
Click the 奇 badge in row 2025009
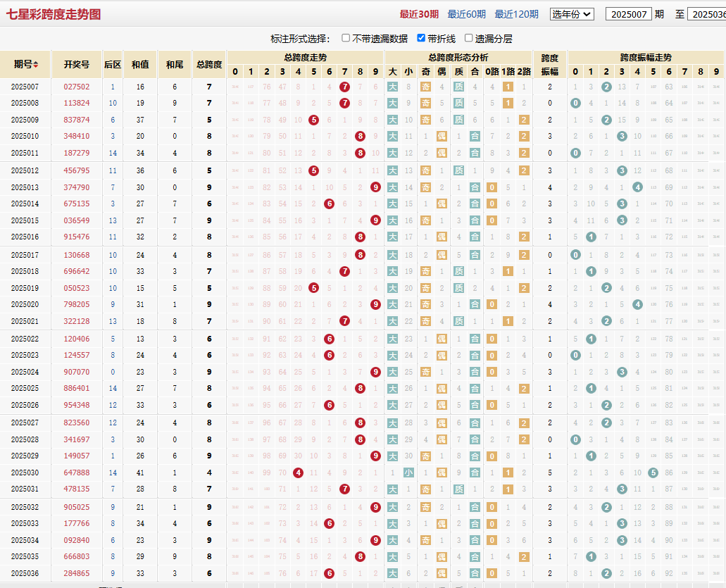[425, 120]
